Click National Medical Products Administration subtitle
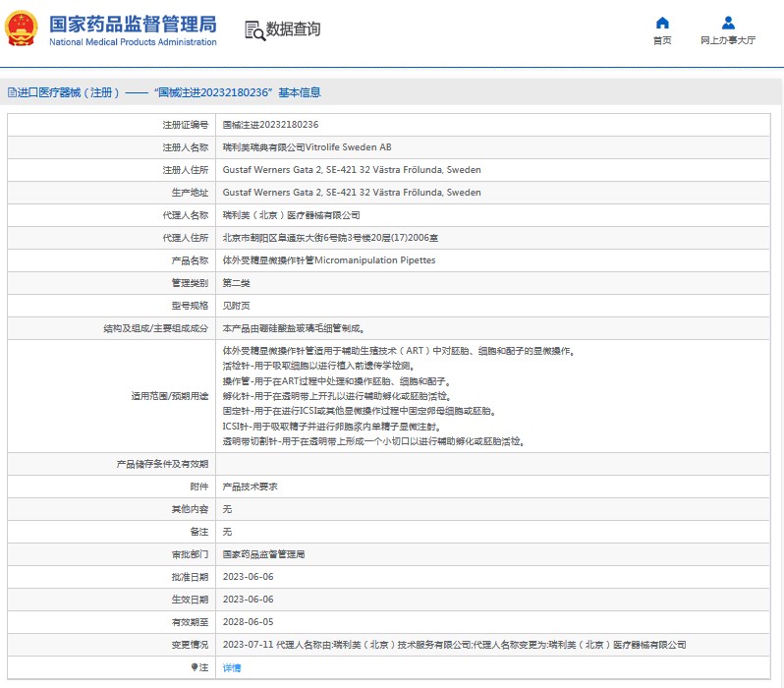 [x=133, y=42]
